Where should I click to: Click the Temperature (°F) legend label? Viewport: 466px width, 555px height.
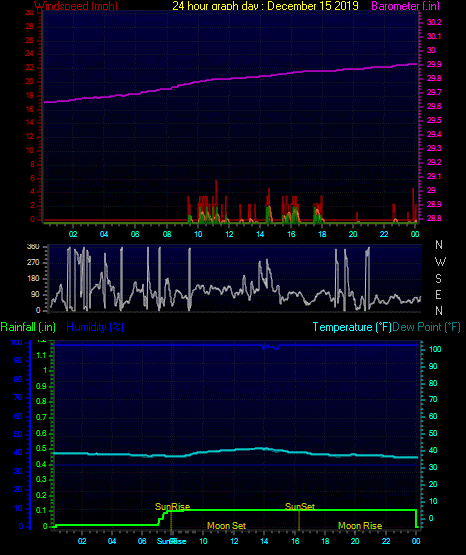[352, 327]
